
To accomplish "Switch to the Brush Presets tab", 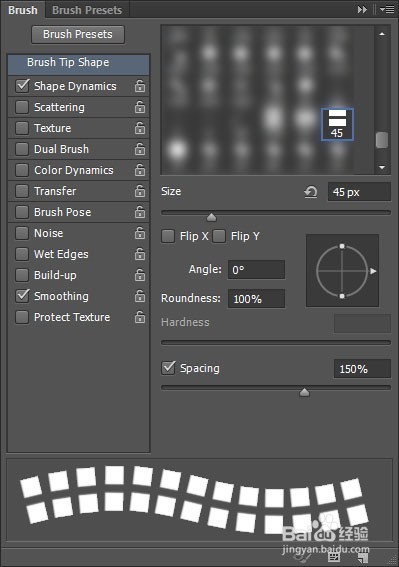I will tap(87, 10).
